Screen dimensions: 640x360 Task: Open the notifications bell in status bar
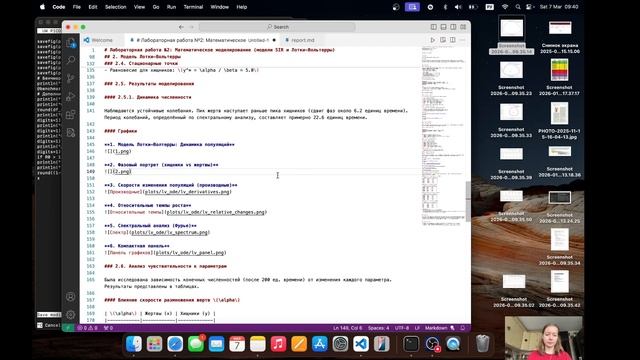(463, 328)
